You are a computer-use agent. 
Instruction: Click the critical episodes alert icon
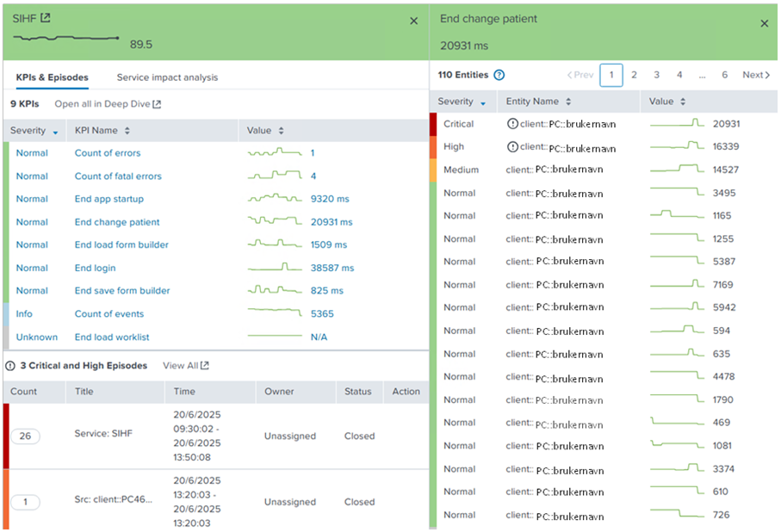pyautogui.click(x=10, y=366)
